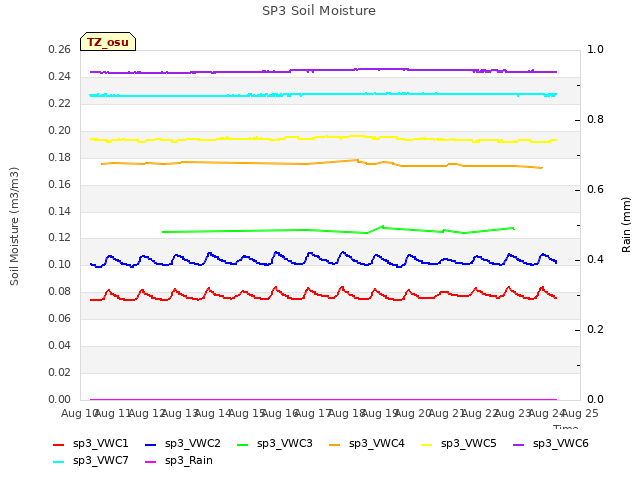
Task: Click the sp3_VWC6 purple legend swatch
Action: 518,444
